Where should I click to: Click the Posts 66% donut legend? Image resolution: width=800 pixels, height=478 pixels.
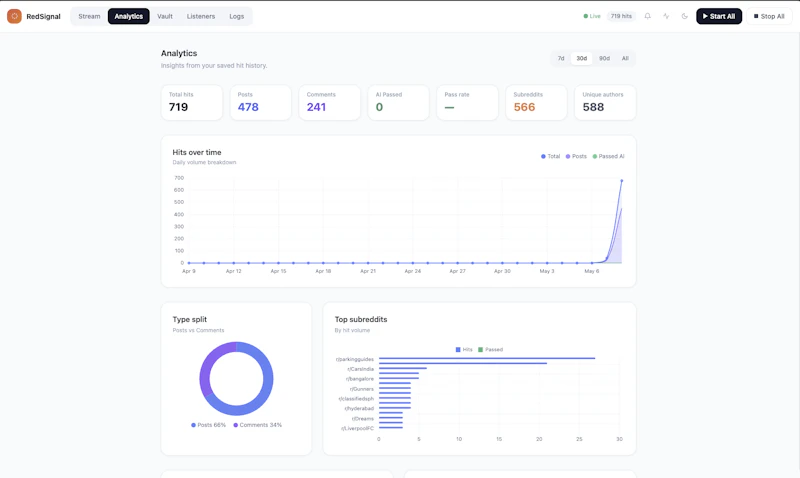[208, 425]
